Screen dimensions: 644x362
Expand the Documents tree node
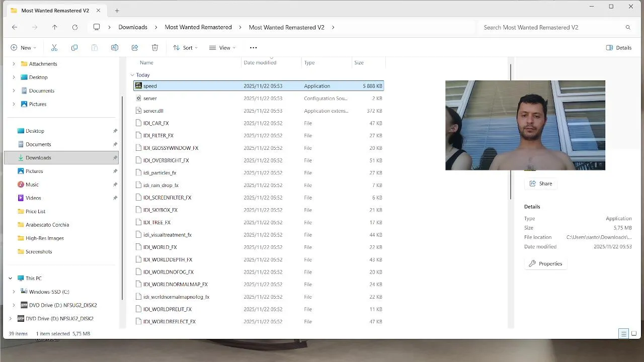[x=14, y=91]
